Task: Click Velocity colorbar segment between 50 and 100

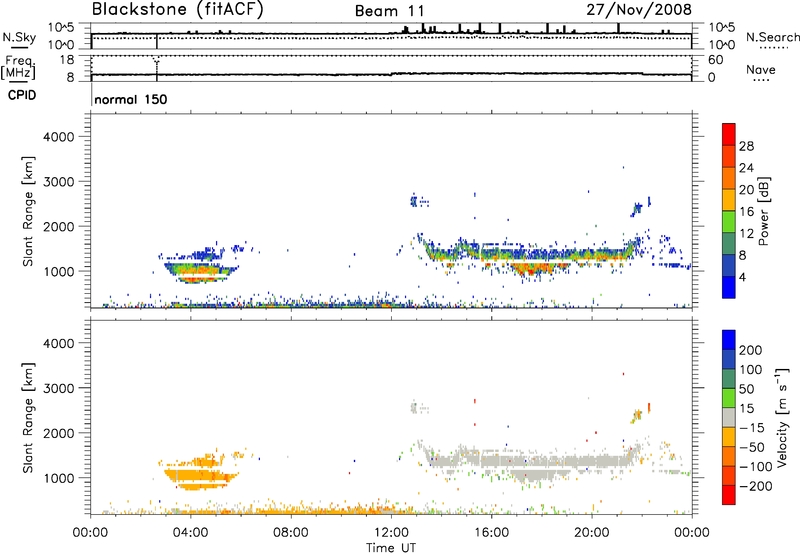Action: (x=729, y=379)
